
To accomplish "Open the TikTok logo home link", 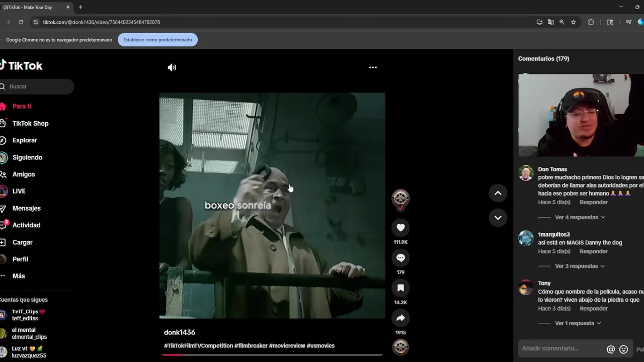I will pyautogui.click(x=21, y=66).
